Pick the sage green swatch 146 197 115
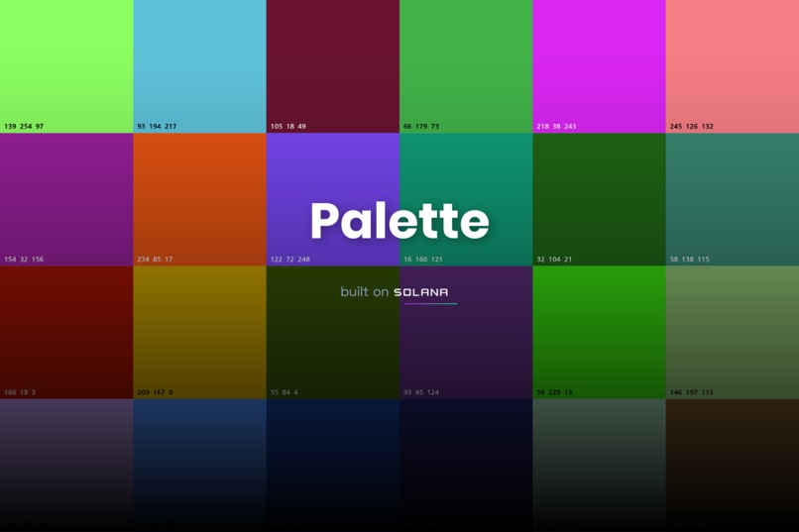799x532 pixels. (x=733, y=333)
